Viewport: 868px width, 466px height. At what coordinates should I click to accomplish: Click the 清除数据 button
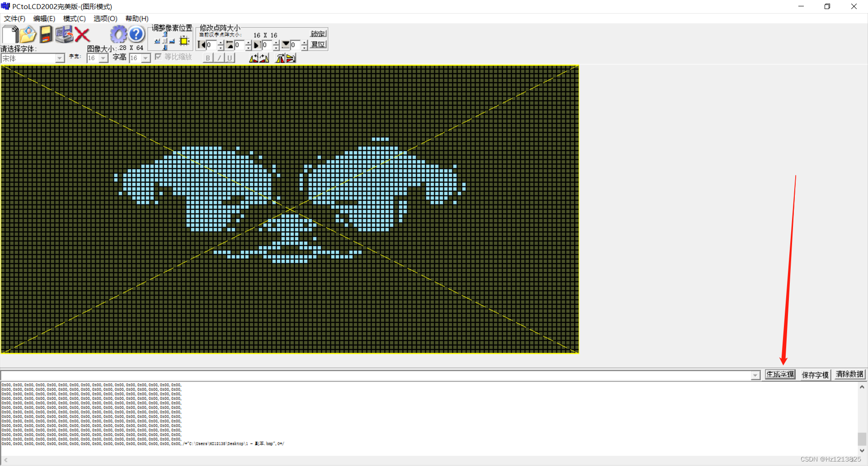(x=850, y=375)
